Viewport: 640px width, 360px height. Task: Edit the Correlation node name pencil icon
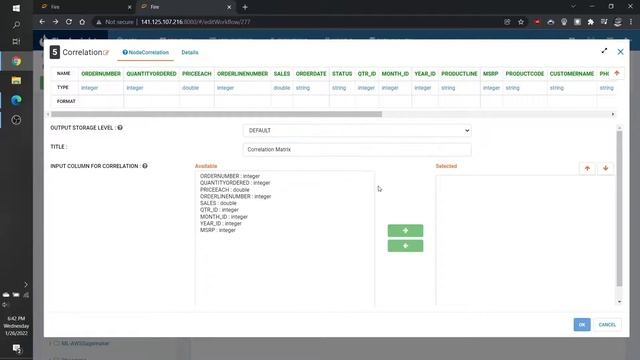(x=106, y=52)
